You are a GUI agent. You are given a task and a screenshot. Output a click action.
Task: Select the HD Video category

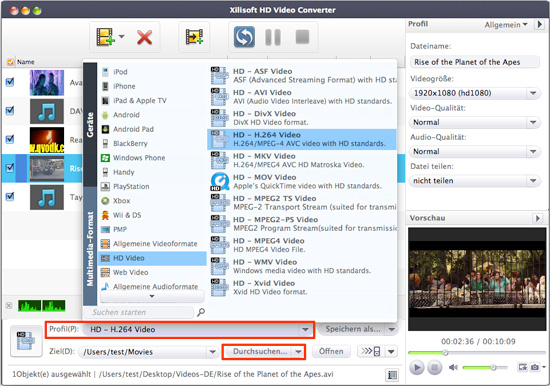tap(152, 258)
